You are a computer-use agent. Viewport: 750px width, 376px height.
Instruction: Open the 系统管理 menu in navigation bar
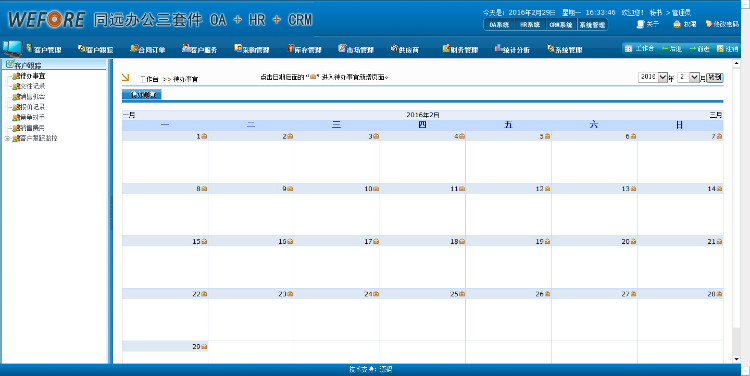[x=564, y=49]
